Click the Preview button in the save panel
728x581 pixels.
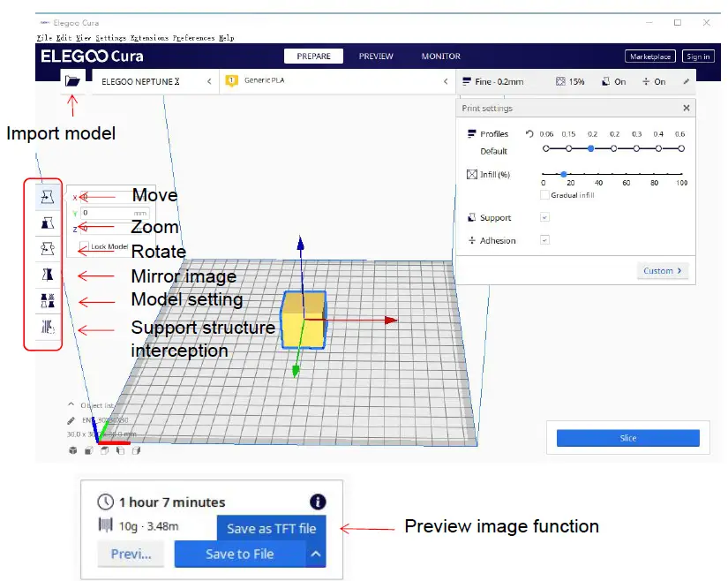click(x=131, y=554)
